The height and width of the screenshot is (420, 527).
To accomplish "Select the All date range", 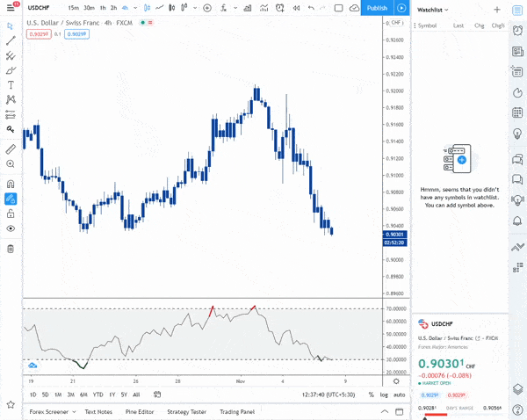I will pos(136,395).
